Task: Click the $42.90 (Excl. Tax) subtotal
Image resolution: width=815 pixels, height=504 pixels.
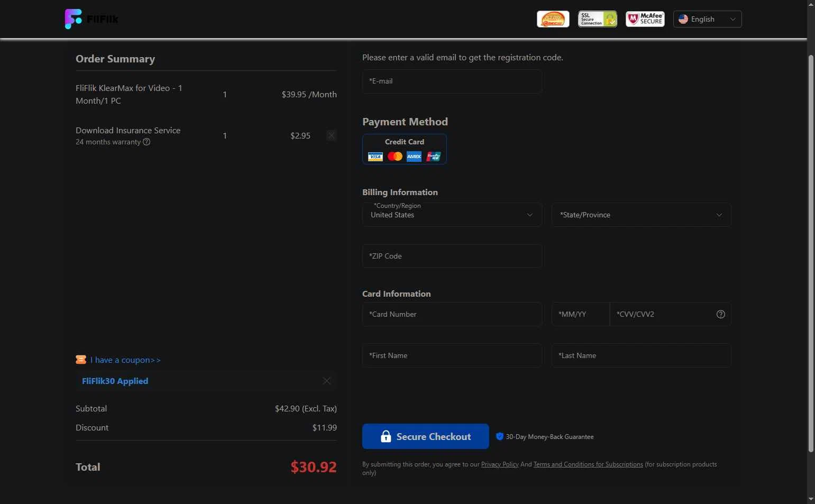Action: pos(306,408)
